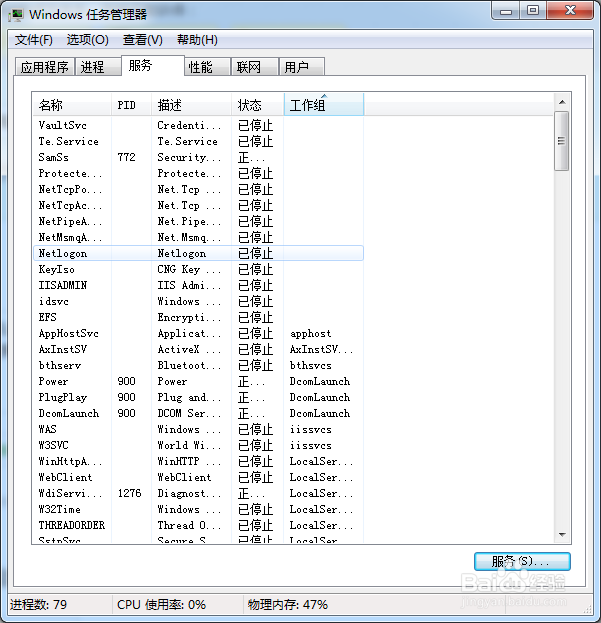Image resolution: width=601 pixels, height=623 pixels.
Task: Switch to the 进程 tab
Action: coord(98,67)
